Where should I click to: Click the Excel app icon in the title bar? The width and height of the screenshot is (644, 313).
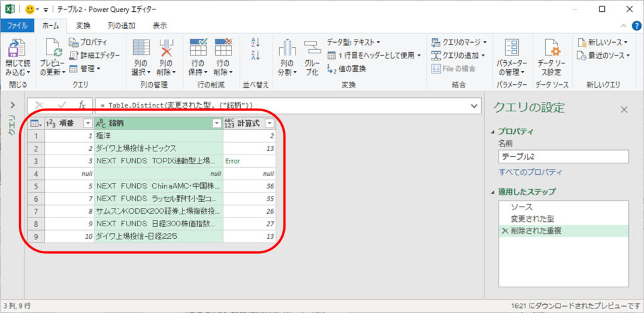(11, 9)
